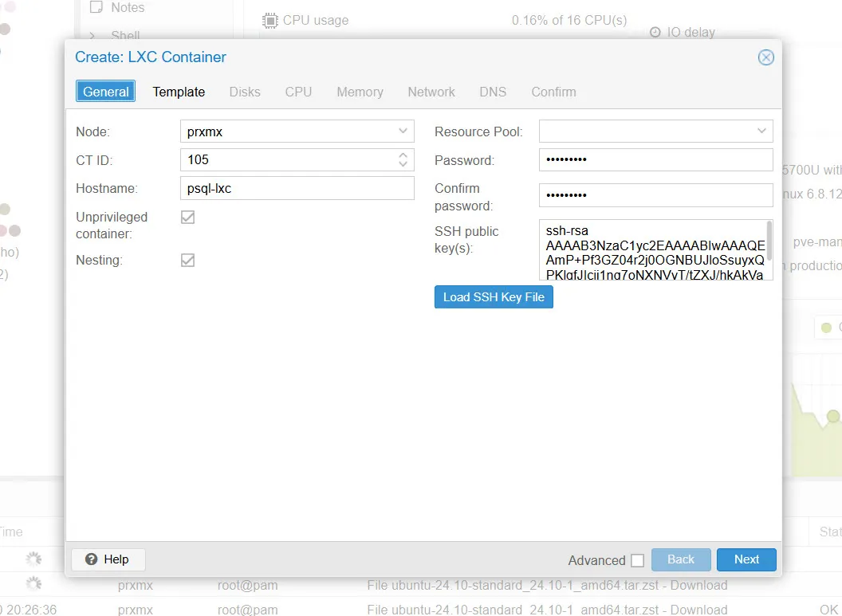Click the Confirm password field
The width and height of the screenshot is (842, 616).
coord(655,195)
